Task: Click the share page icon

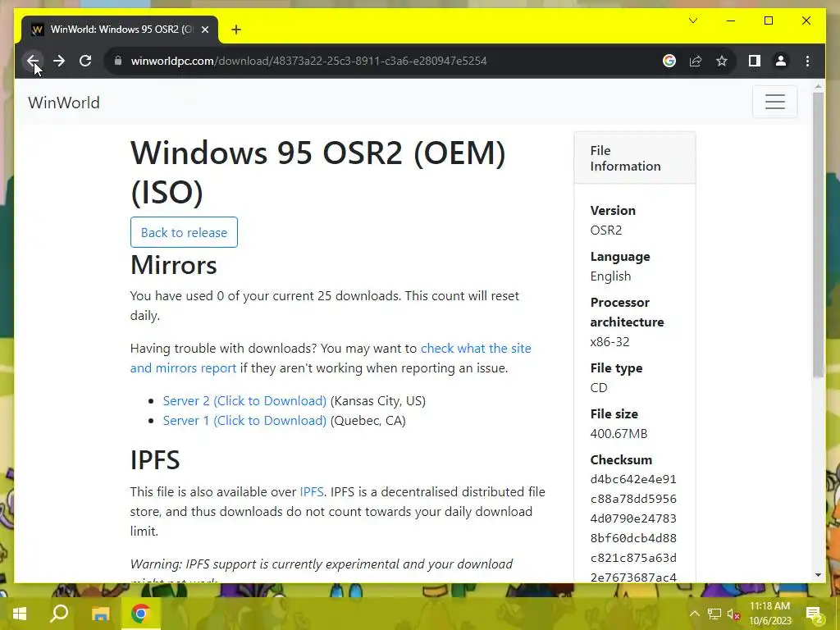Action: click(x=696, y=61)
